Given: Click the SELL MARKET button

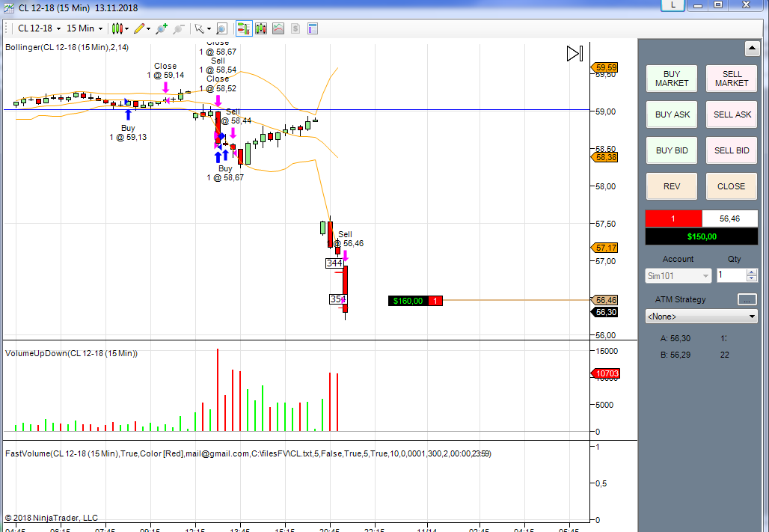Looking at the screenshot, I should pos(732,79).
